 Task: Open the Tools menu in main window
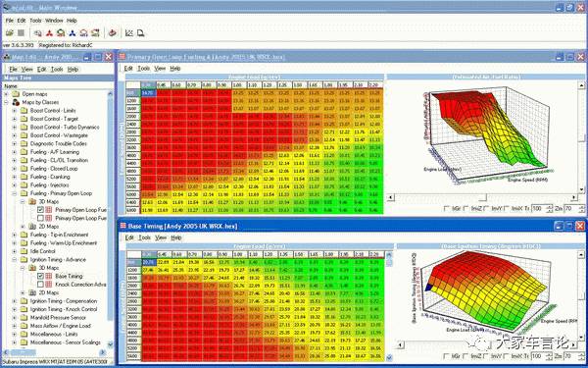pos(35,21)
